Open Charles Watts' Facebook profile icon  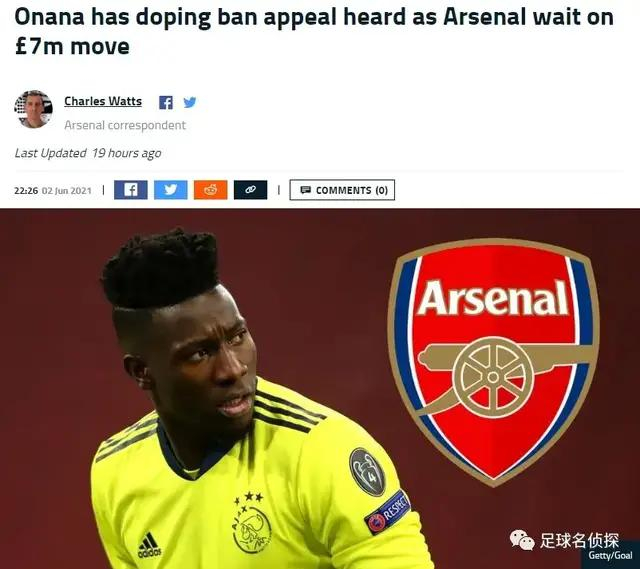166,102
